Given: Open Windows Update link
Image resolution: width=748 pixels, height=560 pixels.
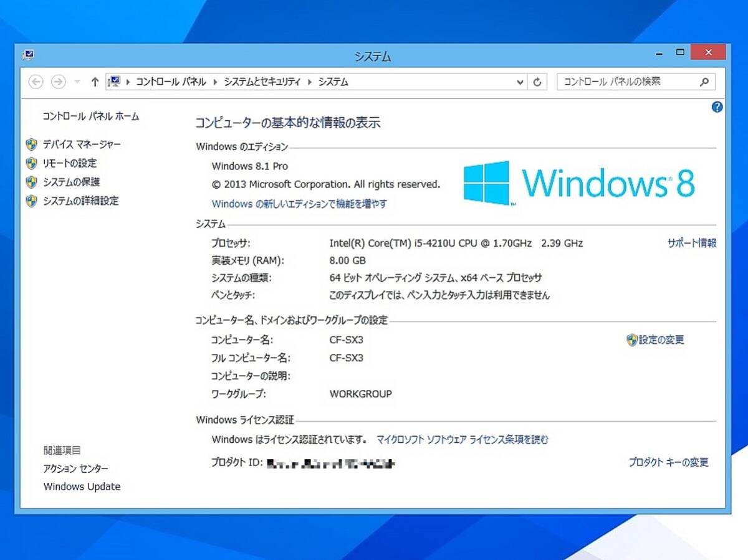Looking at the screenshot, I should (x=82, y=486).
